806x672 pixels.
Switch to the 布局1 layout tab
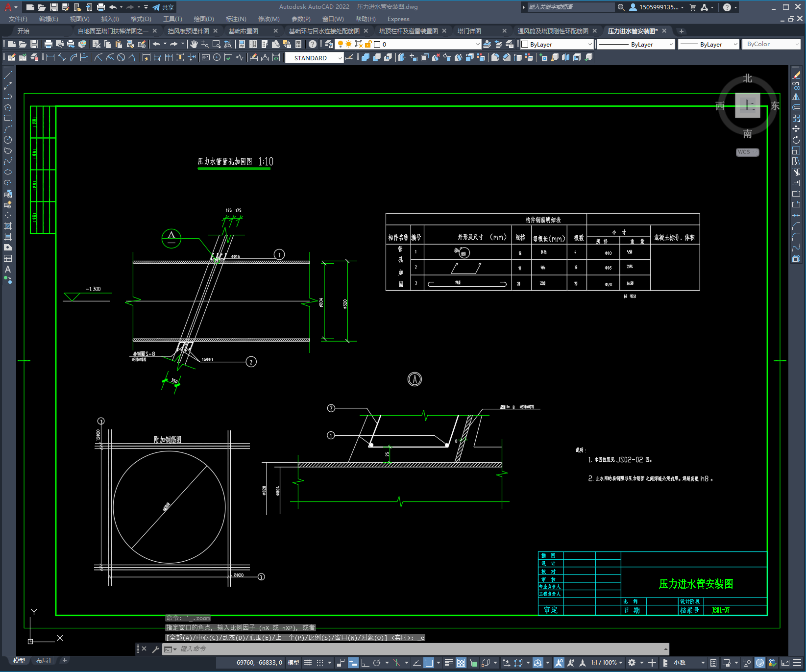tap(43, 661)
